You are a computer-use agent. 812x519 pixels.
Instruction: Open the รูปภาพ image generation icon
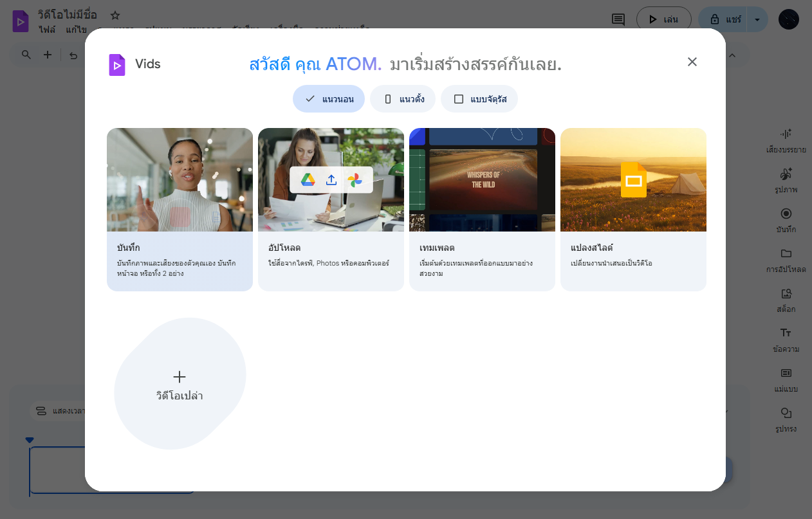click(786, 174)
